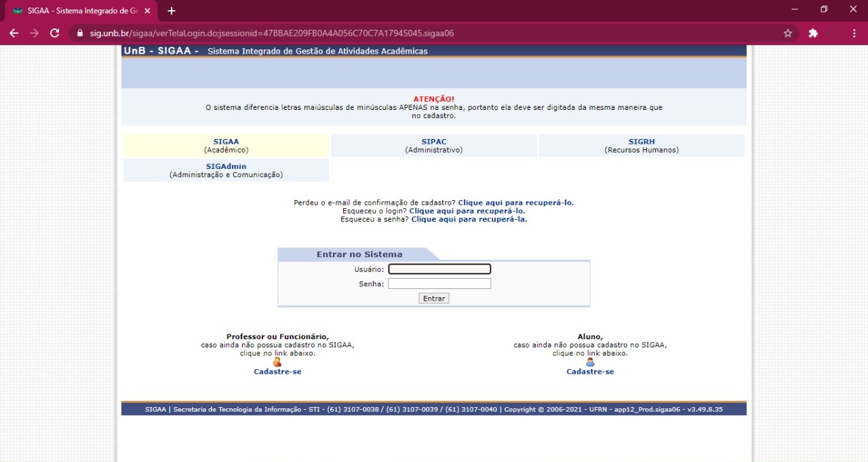Click Cadastre-se under Professor ou Funcionário
Image resolution: width=868 pixels, height=462 pixels.
point(277,372)
